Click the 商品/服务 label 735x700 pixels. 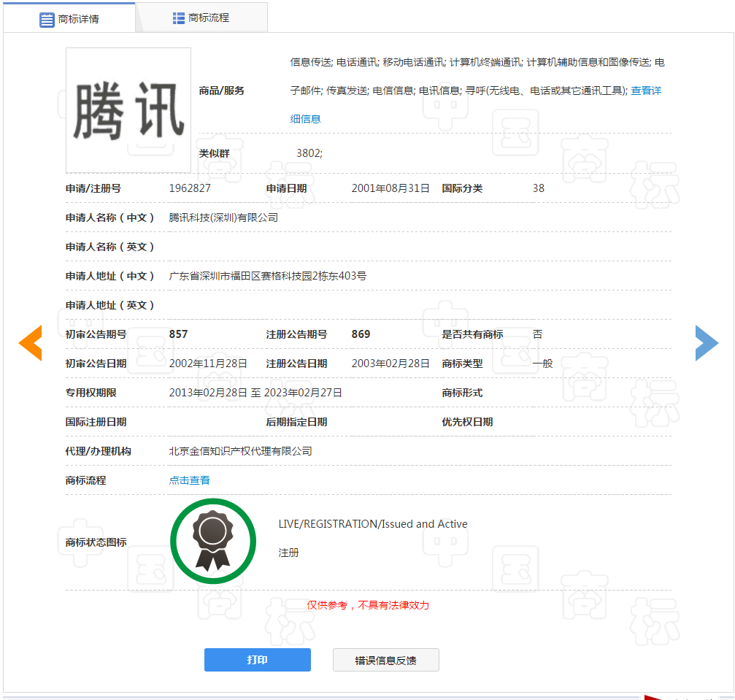coord(222,91)
